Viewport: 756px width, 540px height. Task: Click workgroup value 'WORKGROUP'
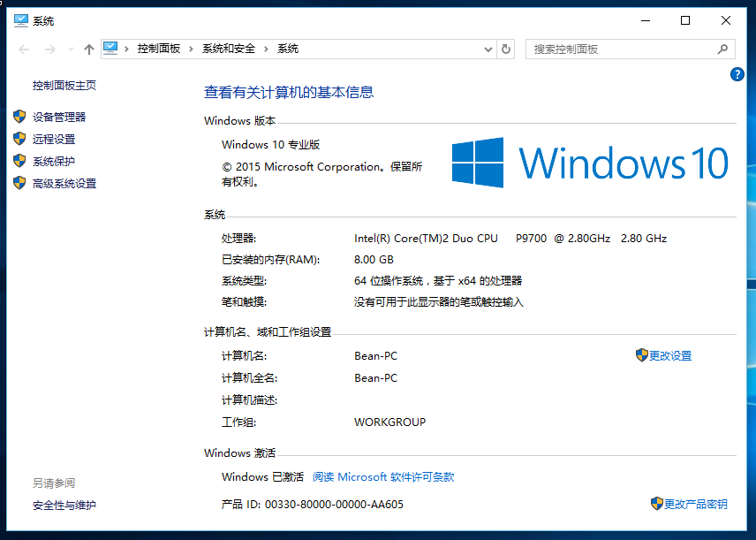(x=389, y=422)
